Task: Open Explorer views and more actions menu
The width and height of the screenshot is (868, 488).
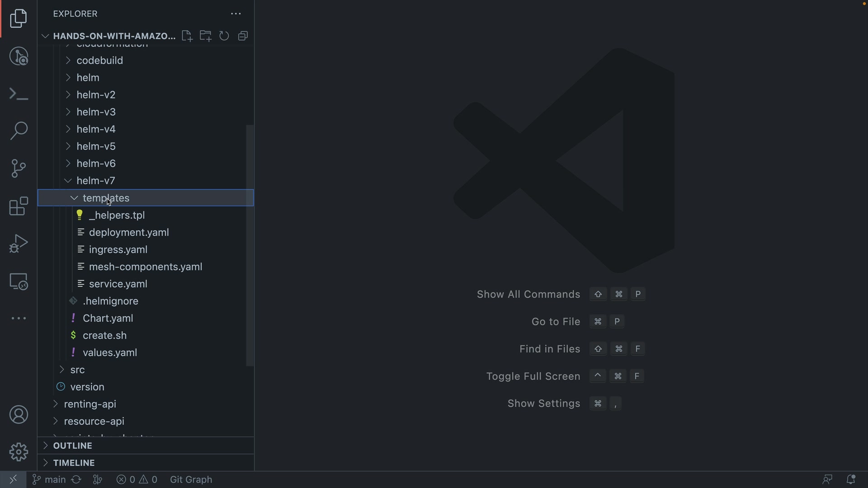Action: click(236, 14)
